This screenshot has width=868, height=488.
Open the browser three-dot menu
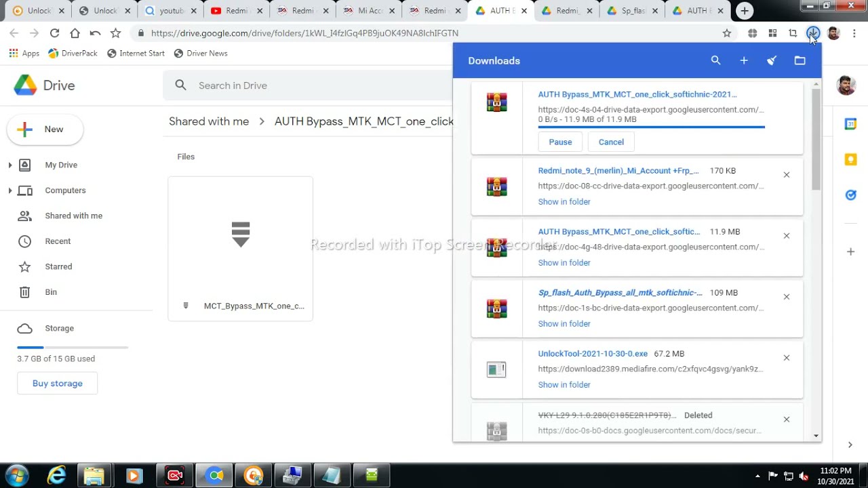[854, 33]
